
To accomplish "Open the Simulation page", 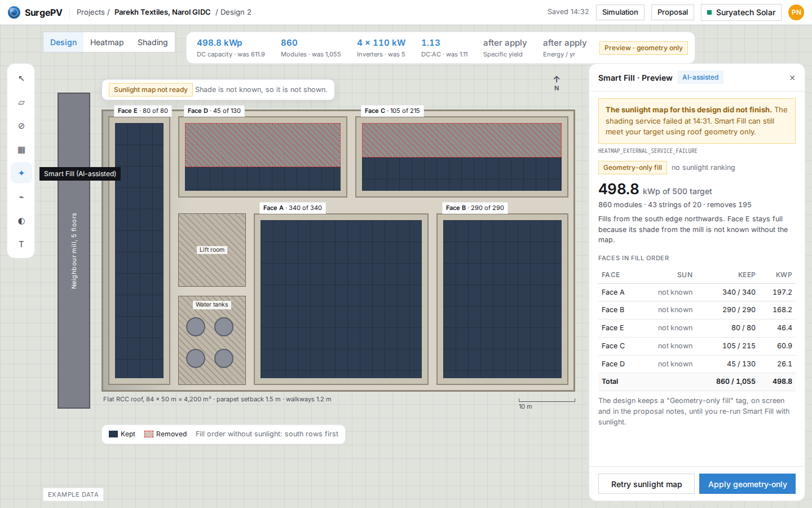I will [620, 12].
